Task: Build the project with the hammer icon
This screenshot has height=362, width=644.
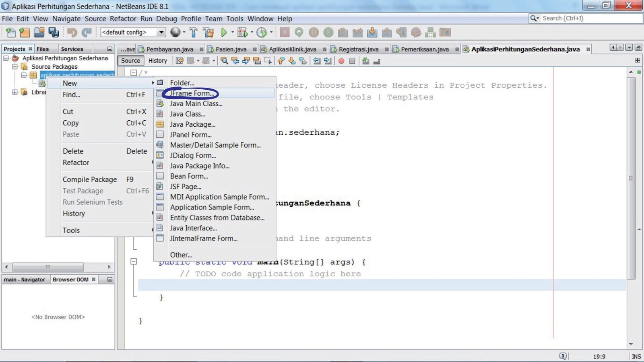Action: (x=194, y=32)
